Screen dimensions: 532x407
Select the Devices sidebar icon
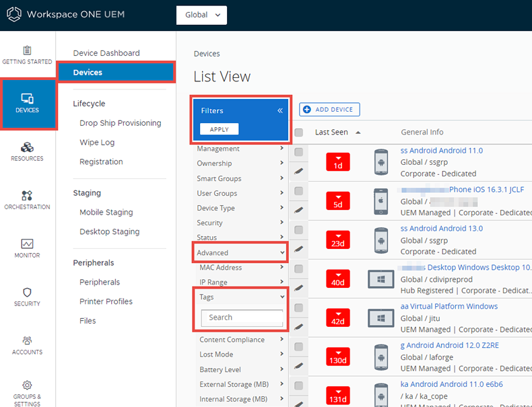click(27, 98)
